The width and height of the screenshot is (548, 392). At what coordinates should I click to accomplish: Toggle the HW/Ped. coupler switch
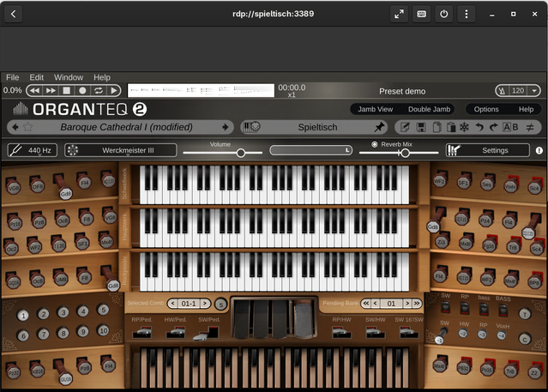coord(176,332)
